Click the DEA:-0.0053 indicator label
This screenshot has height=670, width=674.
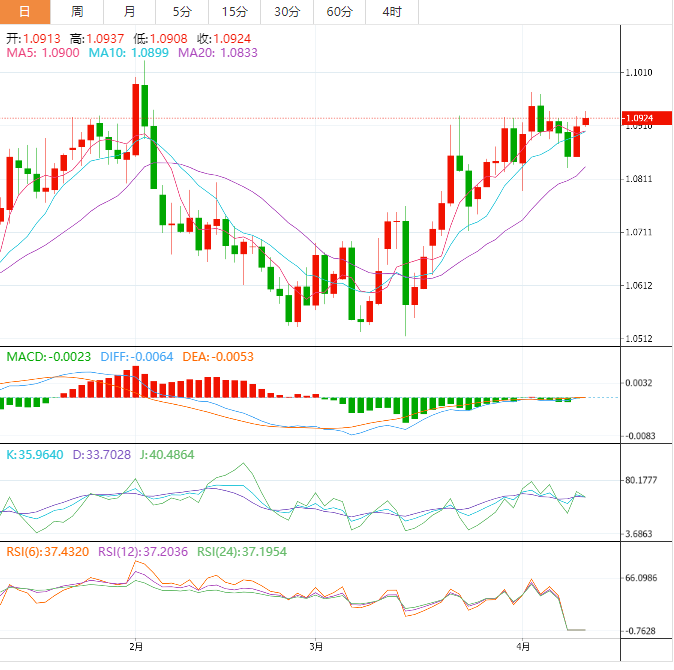[x=218, y=357]
